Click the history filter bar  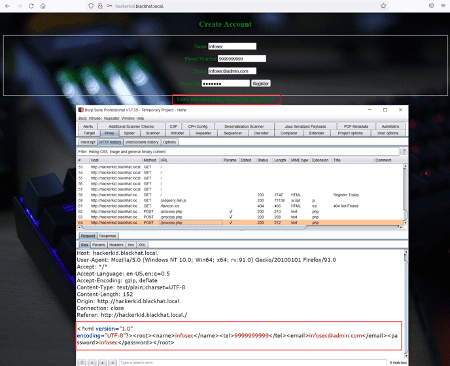tap(238, 152)
